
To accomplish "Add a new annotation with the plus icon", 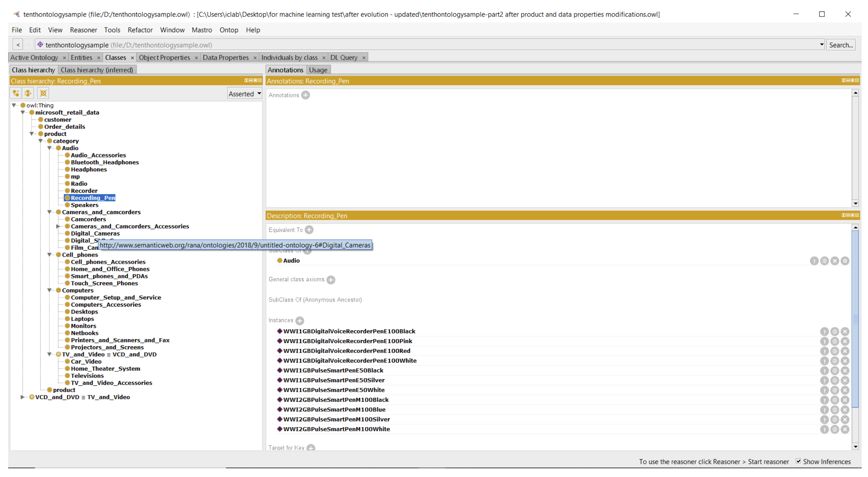I will click(x=305, y=95).
